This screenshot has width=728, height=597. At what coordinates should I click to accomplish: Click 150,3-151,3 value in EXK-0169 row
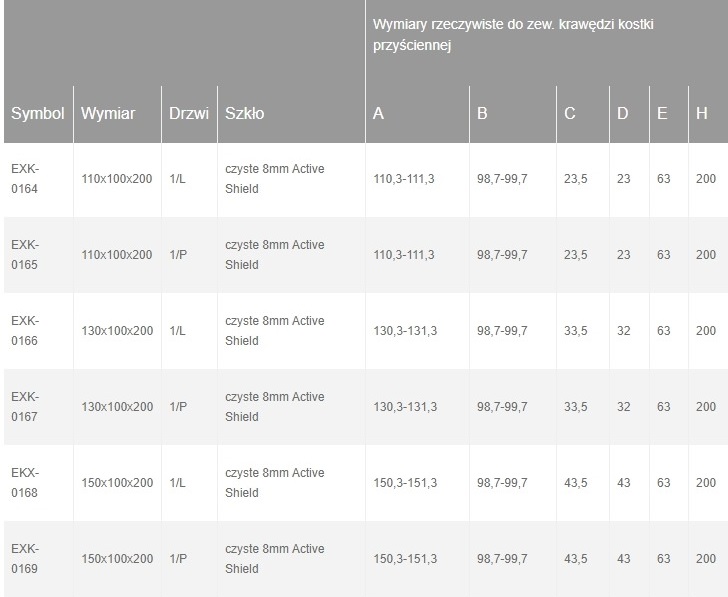404,559
